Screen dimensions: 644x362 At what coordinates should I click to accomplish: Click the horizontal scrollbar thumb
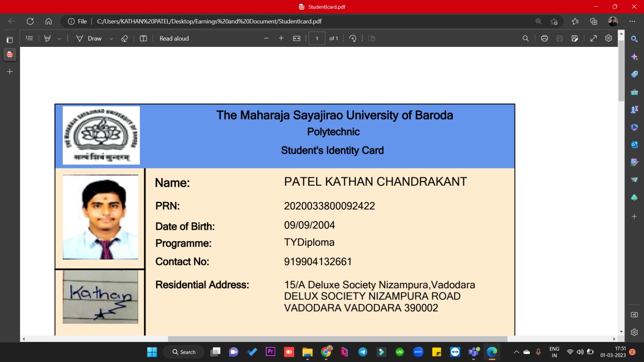tap(337, 339)
